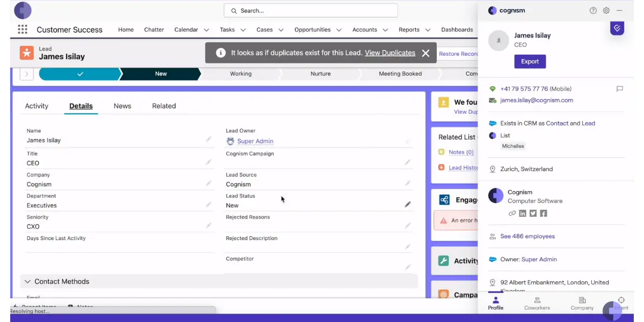Image resolution: width=644 pixels, height=322 pixels.
Task: Switch to the Details tab
Action: pos(81,106)
